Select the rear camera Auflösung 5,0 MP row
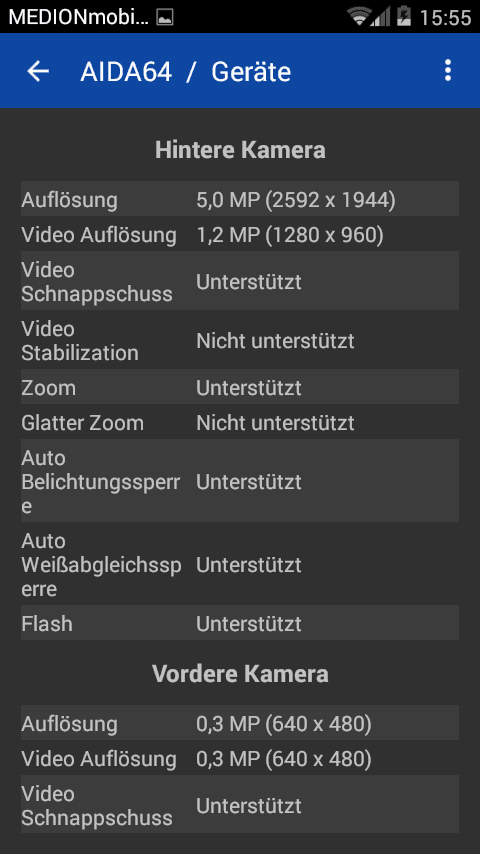Viewport: 480px width, 854px height. click(240, 199)
